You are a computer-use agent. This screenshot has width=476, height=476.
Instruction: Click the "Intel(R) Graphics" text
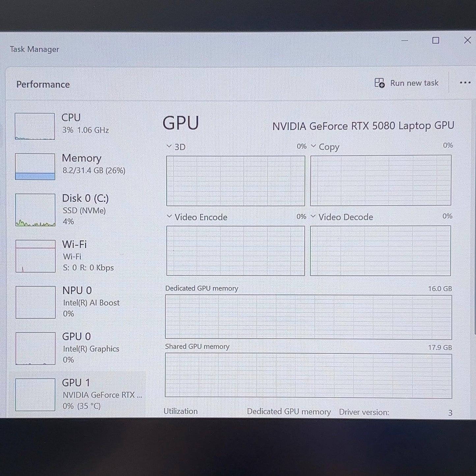pos(91,349)
